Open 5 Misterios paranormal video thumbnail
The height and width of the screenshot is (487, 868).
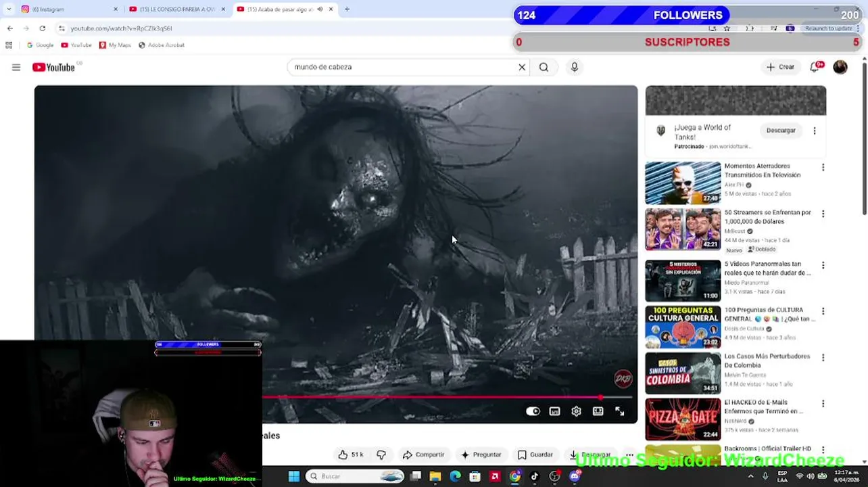point(683,281)
